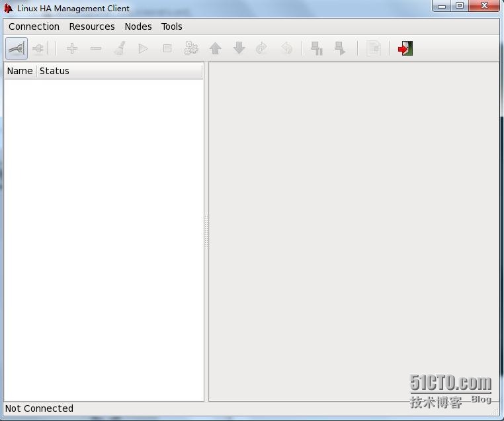Click the Remove item minus icon
Image resolution: width=504 pixels, height=421 pixels.
pos(96,48)
